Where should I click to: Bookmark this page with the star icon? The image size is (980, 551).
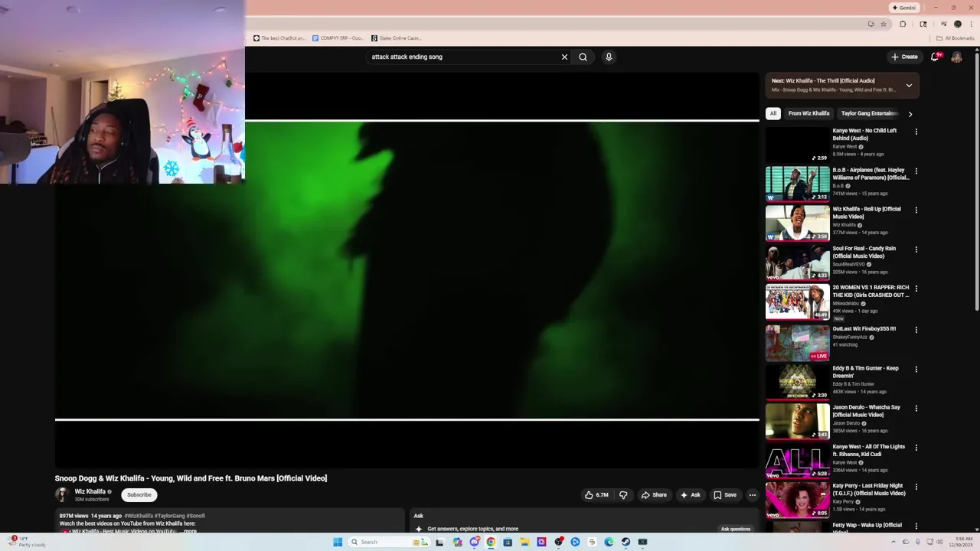883,24
